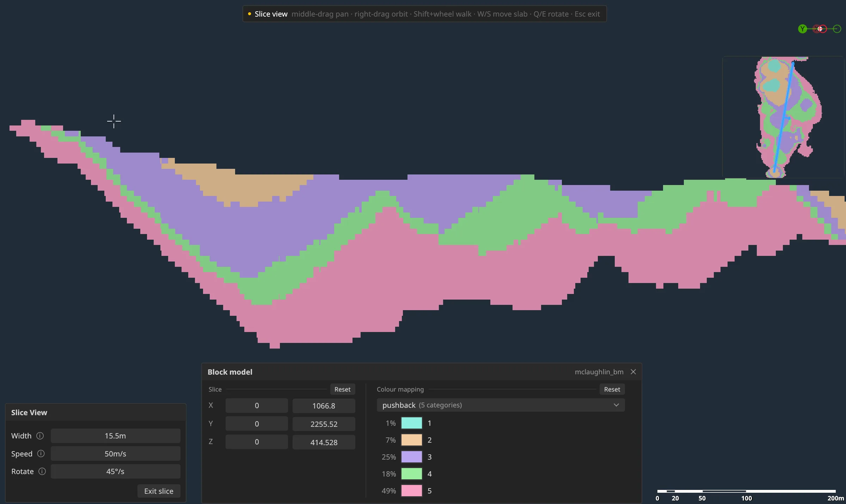
Task: Expand the dropdown chevron for pushback
Action: pos(616,405)
